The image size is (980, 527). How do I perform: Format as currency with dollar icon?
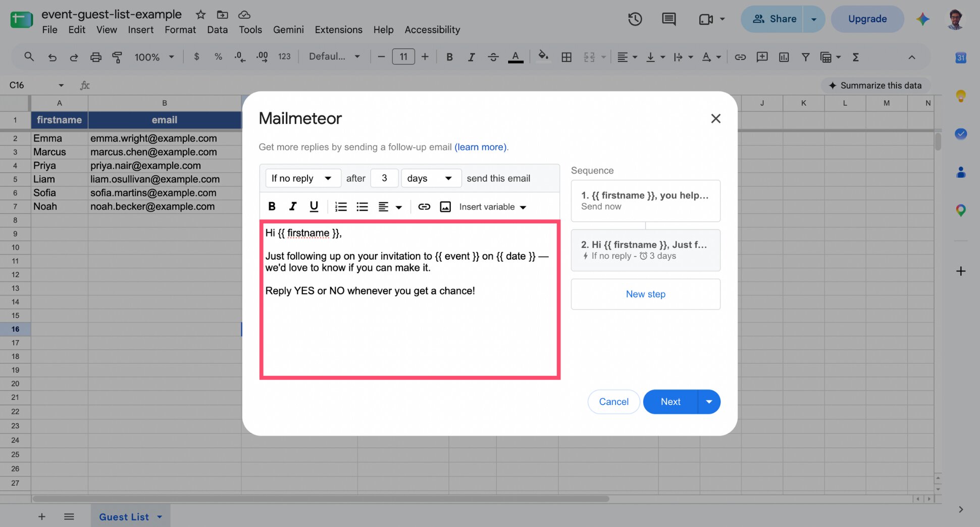(196, 57)
